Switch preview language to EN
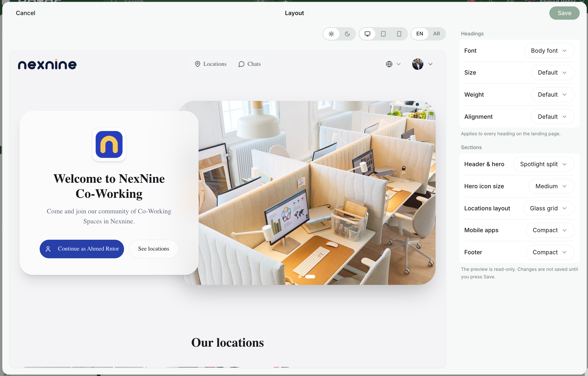 coord(420,34)
